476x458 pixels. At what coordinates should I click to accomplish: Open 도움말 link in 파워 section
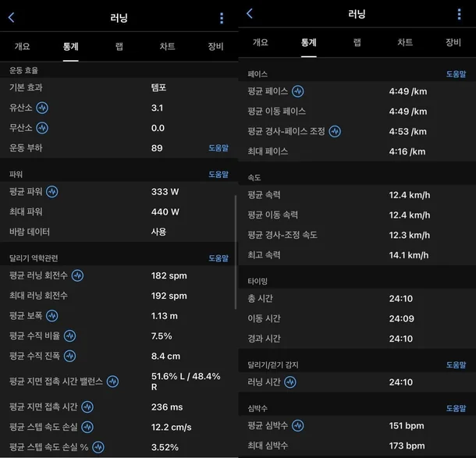pos(218,174)
